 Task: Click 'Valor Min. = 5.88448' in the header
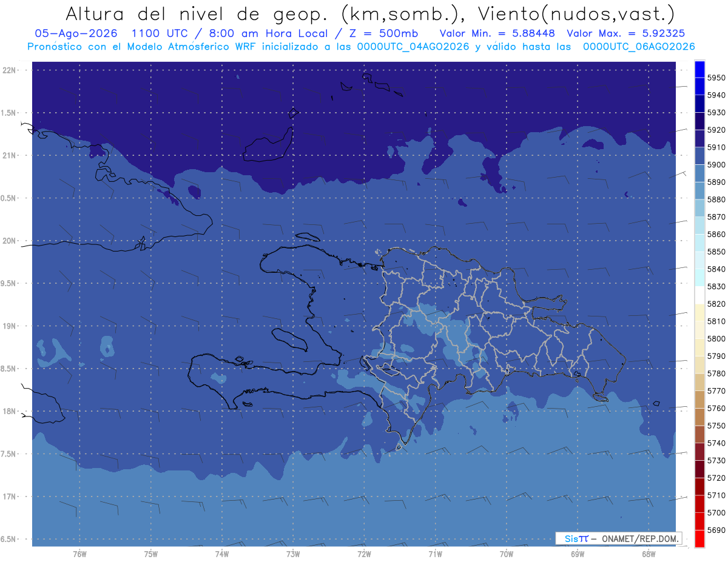[x=497, y=33]
